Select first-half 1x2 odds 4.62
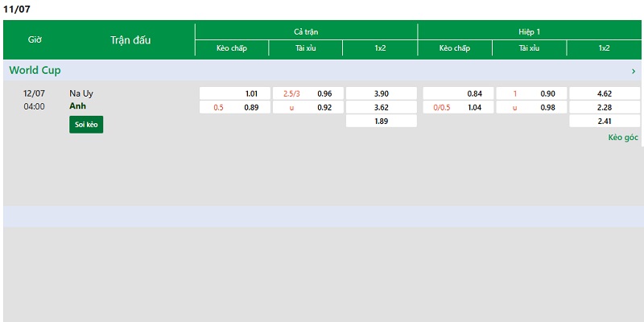 [x=605, y=93]
